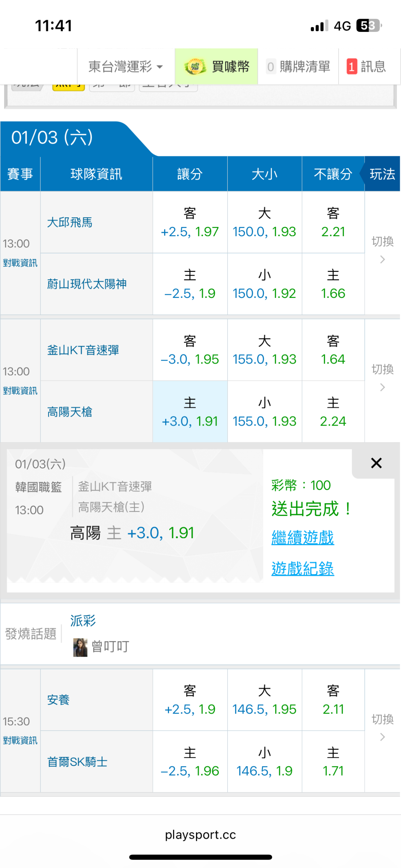Screen dimensions: 401x868
Task: Pick 釜山KT音速彈 away moneyline 1.64
Action: 333,350
